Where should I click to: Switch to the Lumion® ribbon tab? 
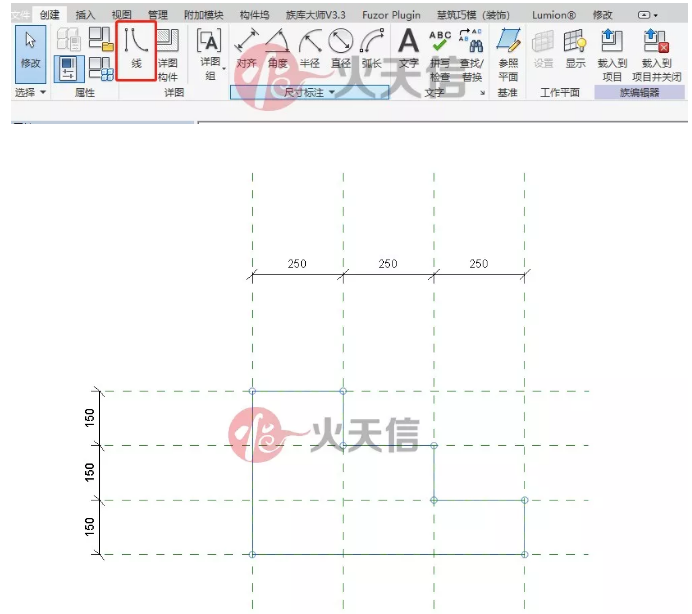point(553,15)
